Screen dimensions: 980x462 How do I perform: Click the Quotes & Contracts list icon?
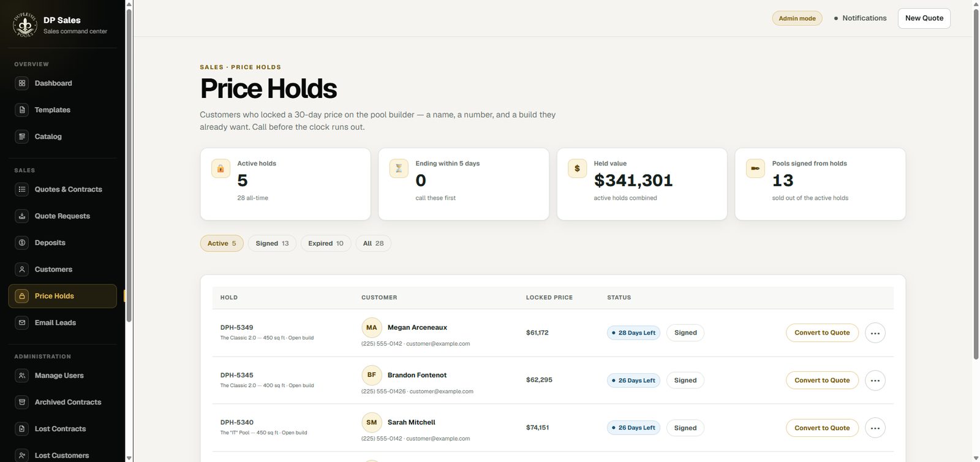click(22, 189)
